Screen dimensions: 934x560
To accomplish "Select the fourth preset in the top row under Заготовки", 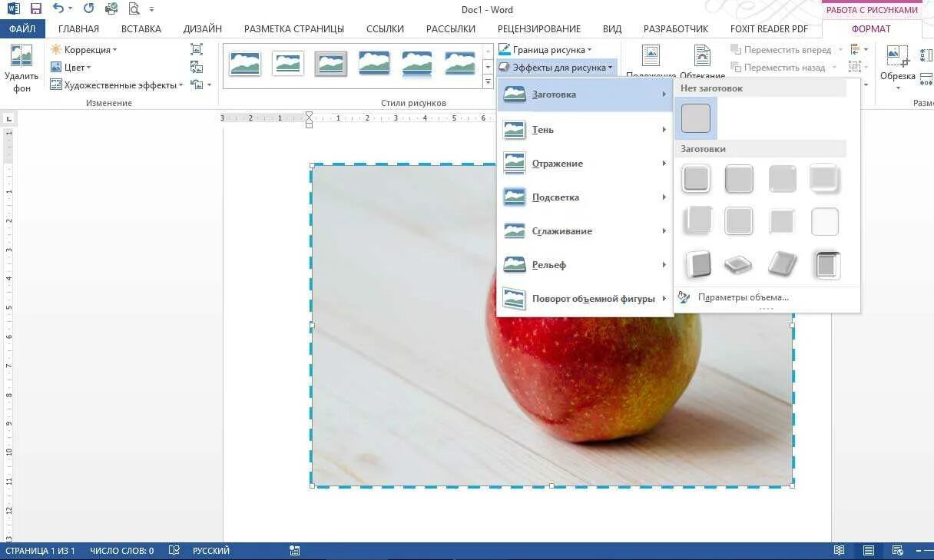I will click(x=825, y=179).
